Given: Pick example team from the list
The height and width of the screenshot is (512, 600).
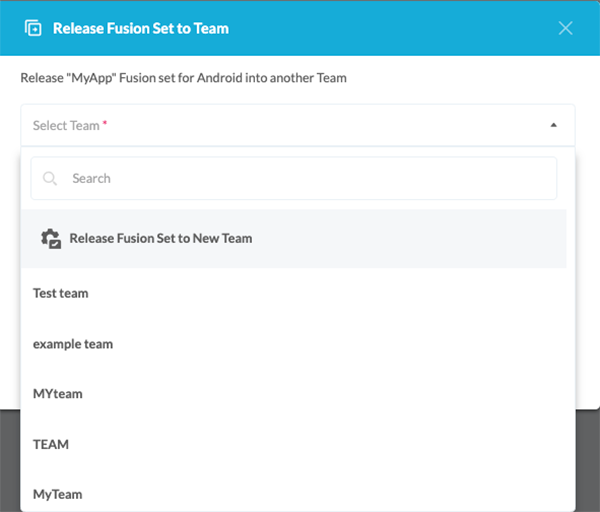Looking at the screenshot, I should tap(73, 343).
